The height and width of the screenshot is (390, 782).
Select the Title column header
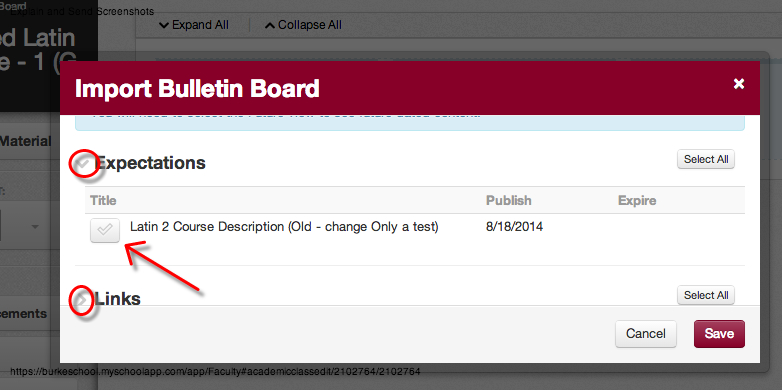click(x=103, y=200)
